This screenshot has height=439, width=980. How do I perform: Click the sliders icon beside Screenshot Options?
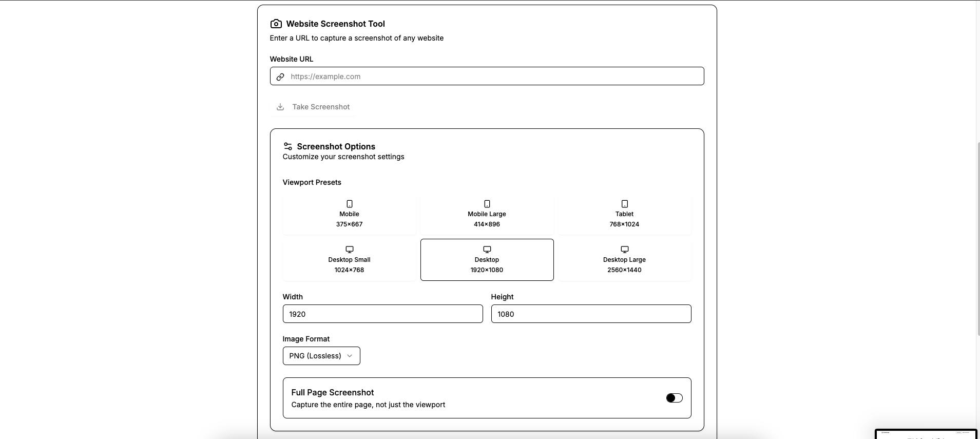click(288, 146)
